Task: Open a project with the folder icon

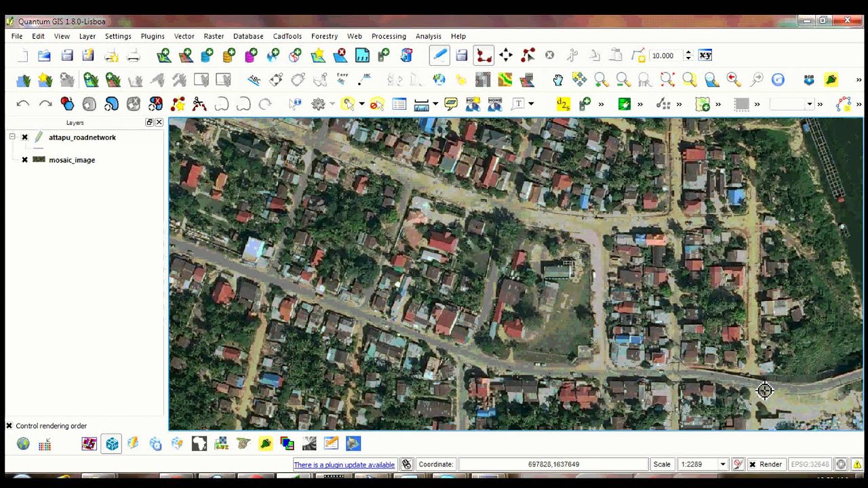Action: point(45,56)
